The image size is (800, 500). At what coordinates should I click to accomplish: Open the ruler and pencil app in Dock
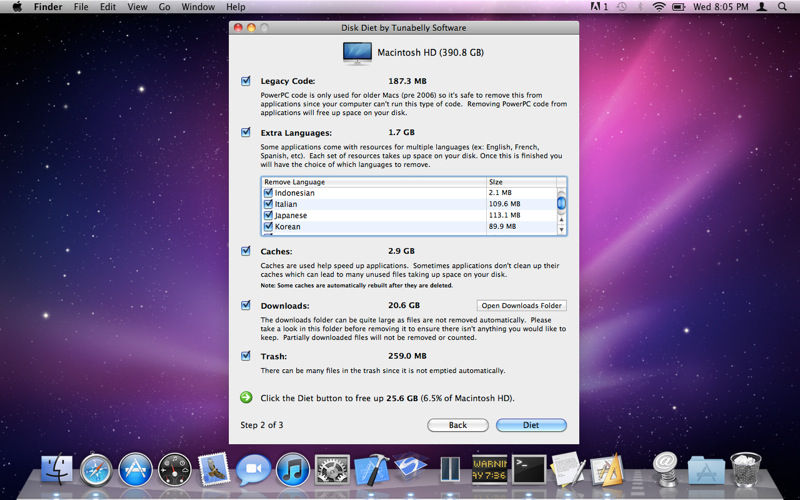(x=607, y=469)
